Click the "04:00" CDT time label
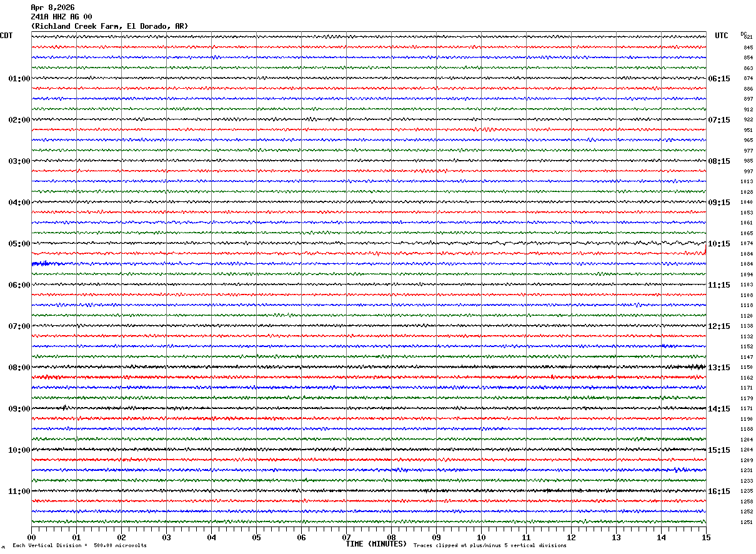756x554 pixels. point(19,203)
